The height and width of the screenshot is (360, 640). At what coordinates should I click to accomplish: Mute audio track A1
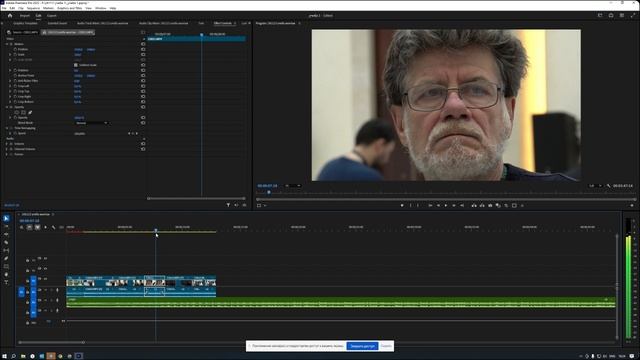pos(45,290)
